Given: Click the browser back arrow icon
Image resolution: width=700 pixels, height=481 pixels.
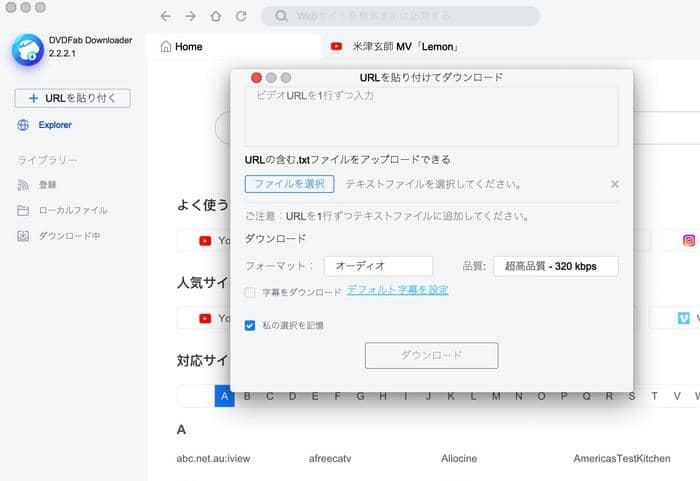Looking at the screenshot, I should click(165, 16).
